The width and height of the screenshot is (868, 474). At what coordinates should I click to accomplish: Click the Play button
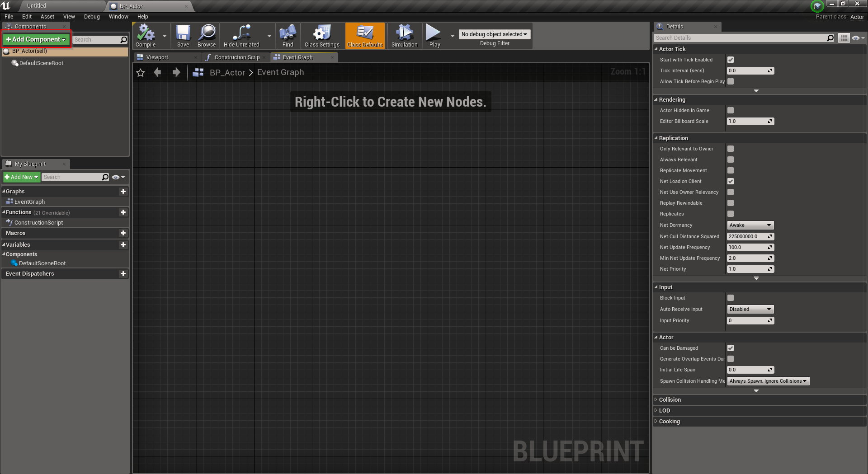coord(434,36)
